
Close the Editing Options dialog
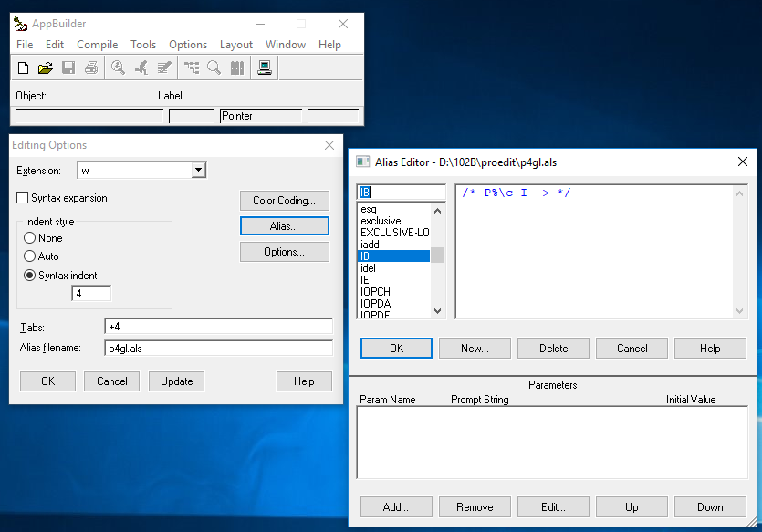click(x=329, y=145)
